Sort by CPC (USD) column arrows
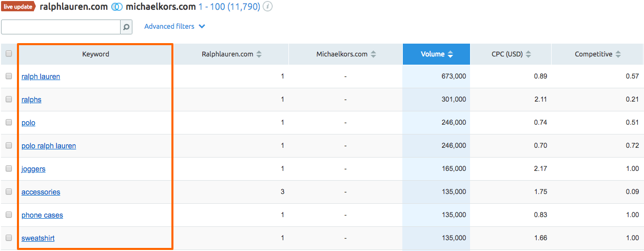 pyautogui.click(x=529, y=54)
